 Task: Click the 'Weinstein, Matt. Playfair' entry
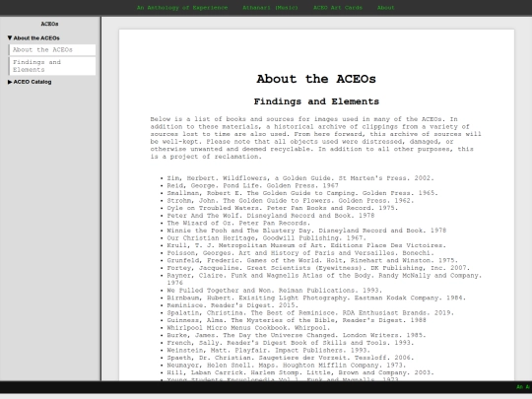click(268, 350)
